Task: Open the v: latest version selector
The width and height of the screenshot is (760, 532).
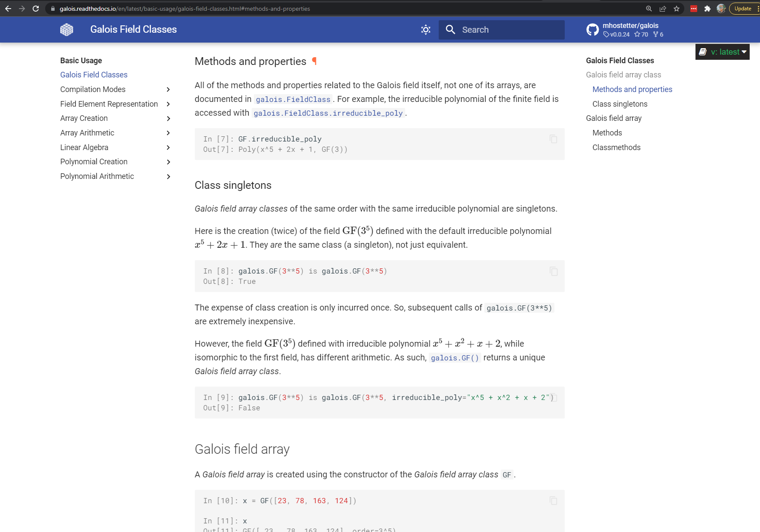Action: coord(722,52)
